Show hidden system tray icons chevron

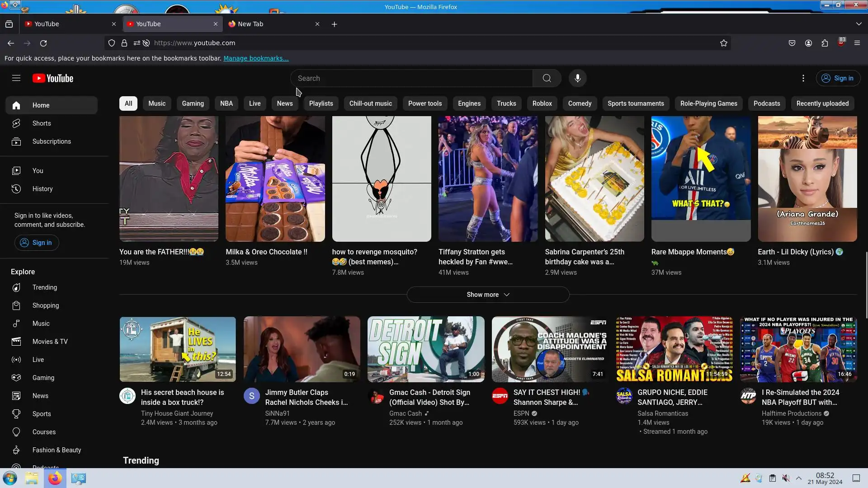coord(799,478)
